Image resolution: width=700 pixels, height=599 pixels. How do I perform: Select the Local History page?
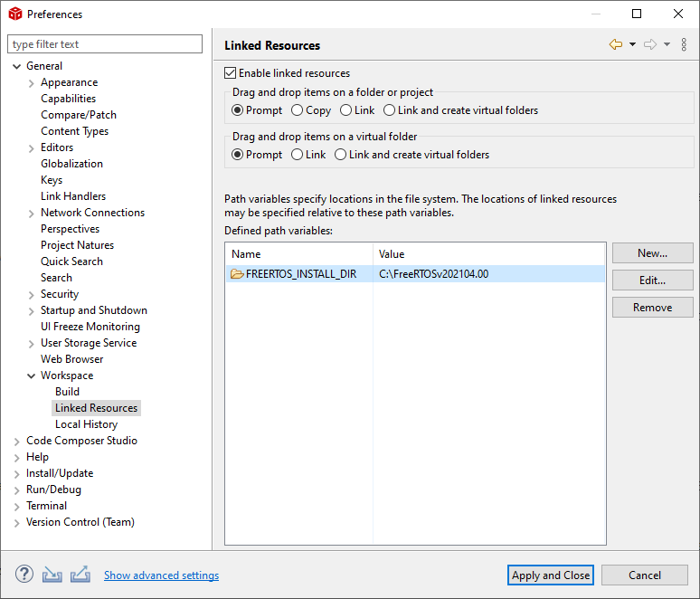87,424
